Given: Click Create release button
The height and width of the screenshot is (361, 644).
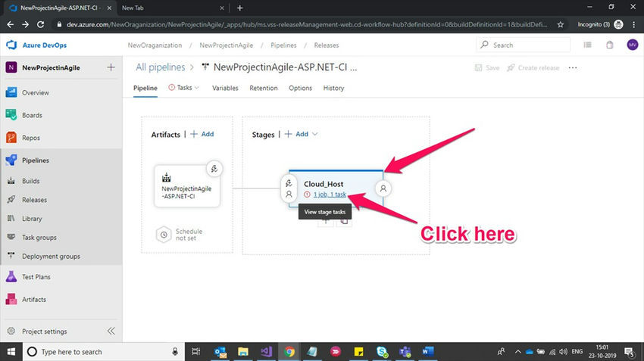Looking at the screenshot, I should click(x=533, y=67).
